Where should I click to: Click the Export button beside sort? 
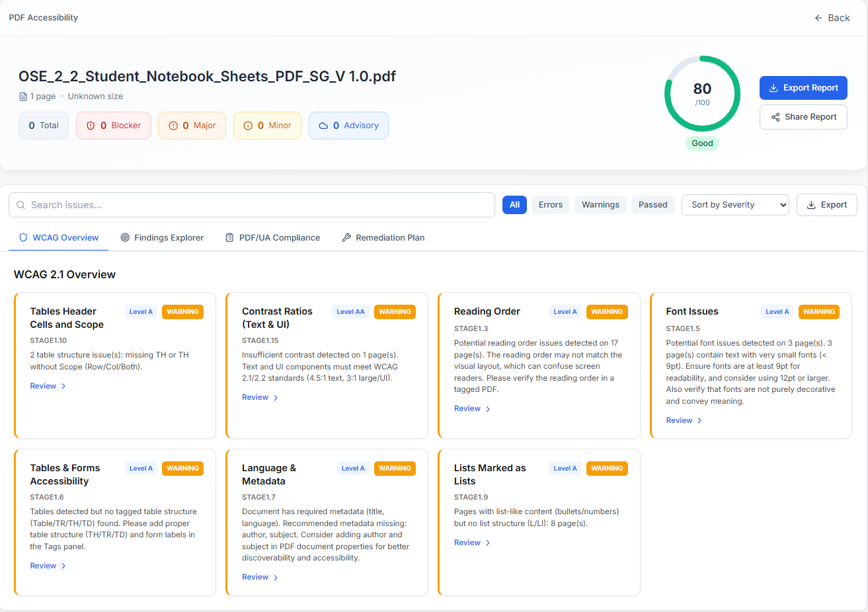tap(826, 205)
